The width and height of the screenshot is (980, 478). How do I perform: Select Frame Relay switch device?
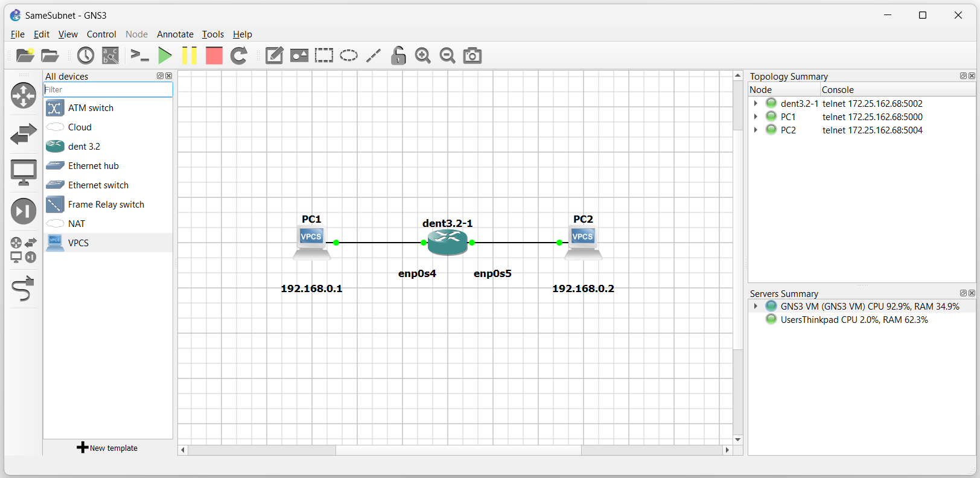tap(108, 205)
